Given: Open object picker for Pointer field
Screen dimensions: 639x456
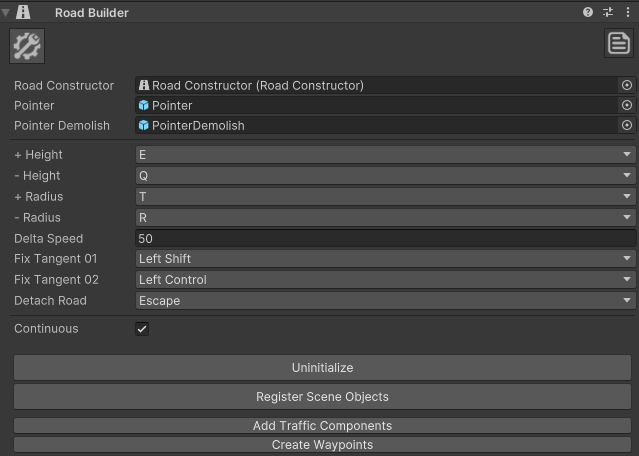Looking at the screenshot, I should point(627,105).
